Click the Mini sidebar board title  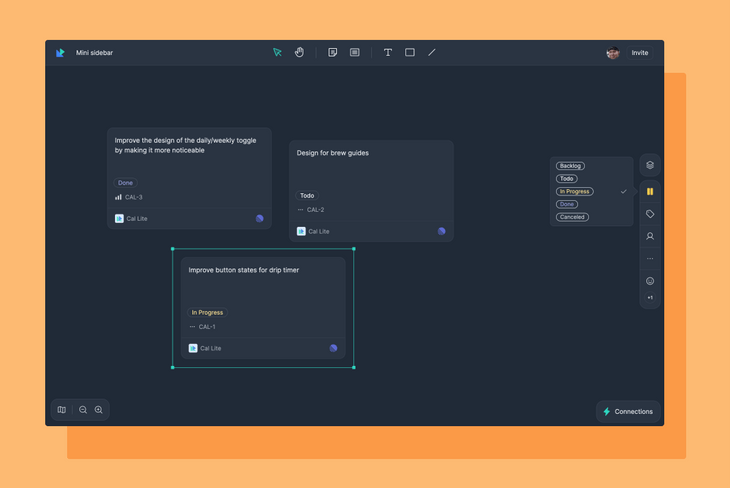[95, 53]
